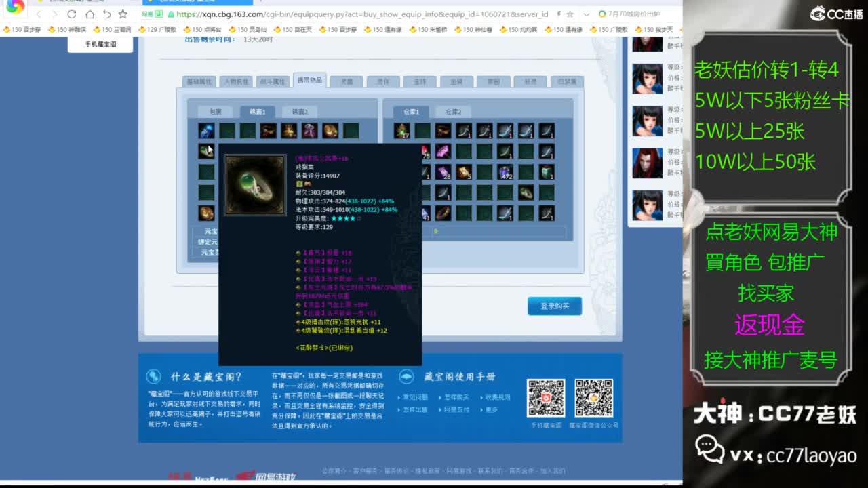868x488 pixels.
Task: Select the 仓库1 sub-tab
Action: pyautogui.click(x=412, y=111)
